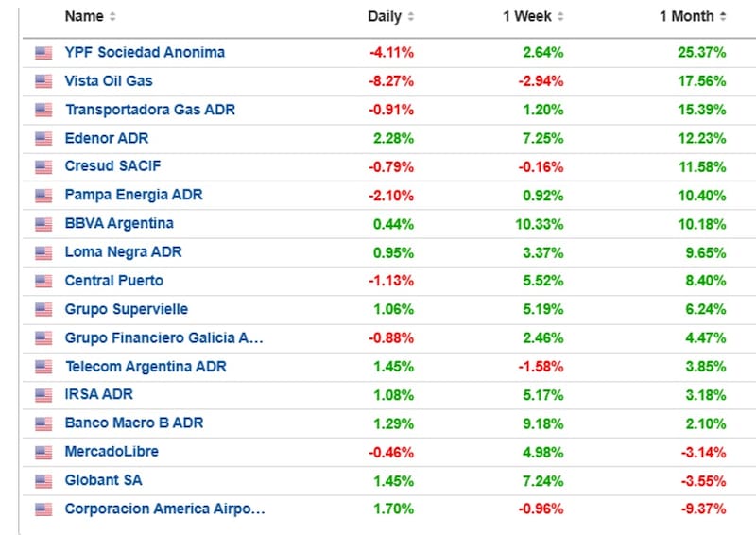Click the flag icon next to Vista Oil Gas
The height and width of the screenshot is (535, 756).
(x=43, y=81)
